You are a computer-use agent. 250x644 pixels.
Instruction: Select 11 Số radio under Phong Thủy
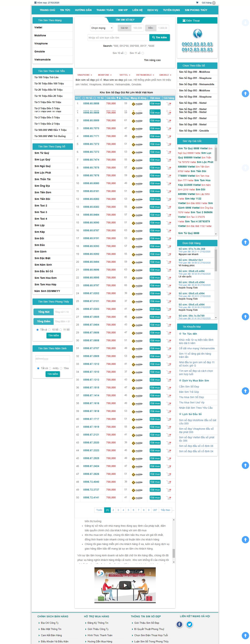pos(61,330)
